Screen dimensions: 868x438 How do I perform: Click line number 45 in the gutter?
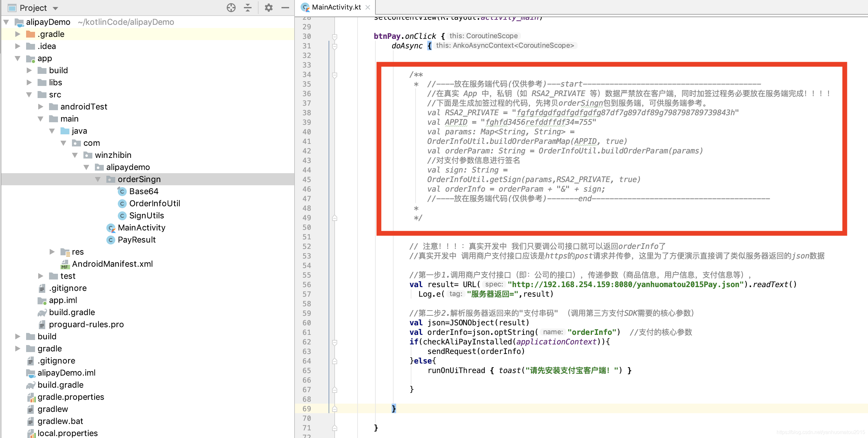pos(307,180)
